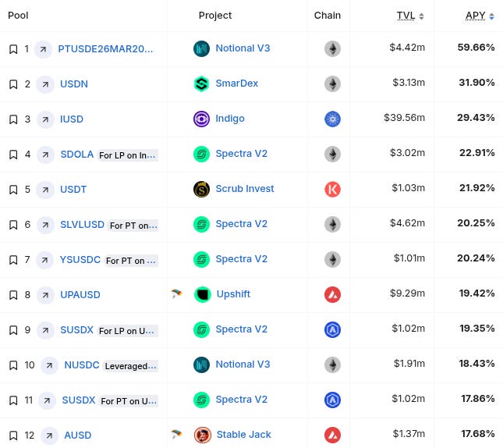Bookmark the AUSD pool row

[13, 436]
